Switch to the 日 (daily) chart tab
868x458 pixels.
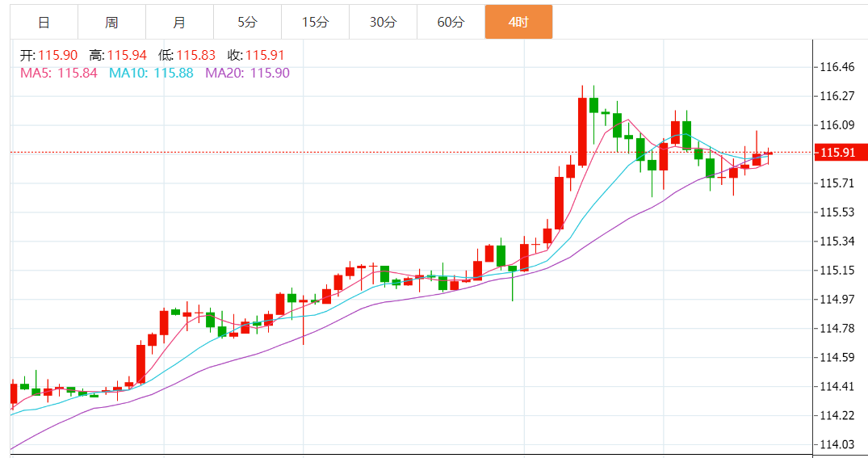[44, 22]
